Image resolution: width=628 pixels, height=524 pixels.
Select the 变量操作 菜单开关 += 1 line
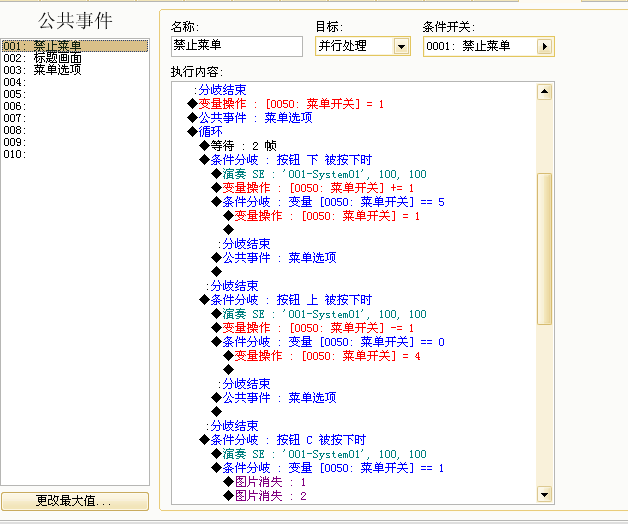313,188
